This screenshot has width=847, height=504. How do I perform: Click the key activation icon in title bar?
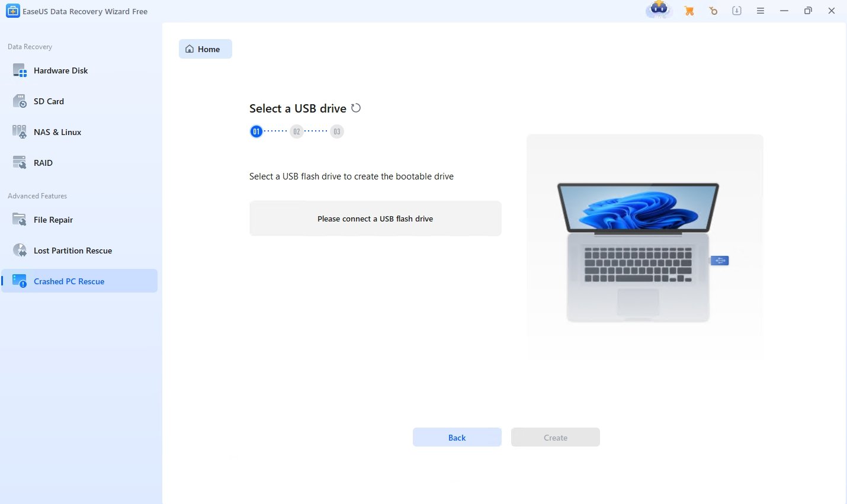point(713,11)
